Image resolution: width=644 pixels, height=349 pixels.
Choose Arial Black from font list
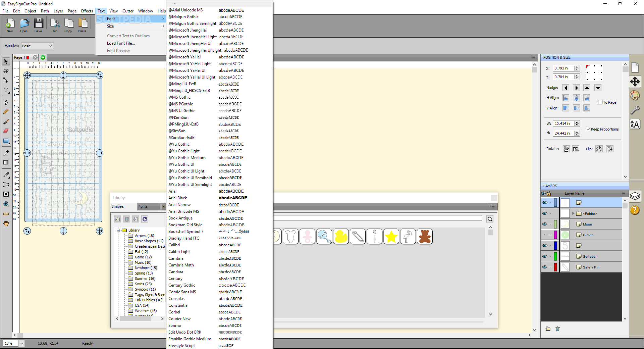[x=220, y=198]
